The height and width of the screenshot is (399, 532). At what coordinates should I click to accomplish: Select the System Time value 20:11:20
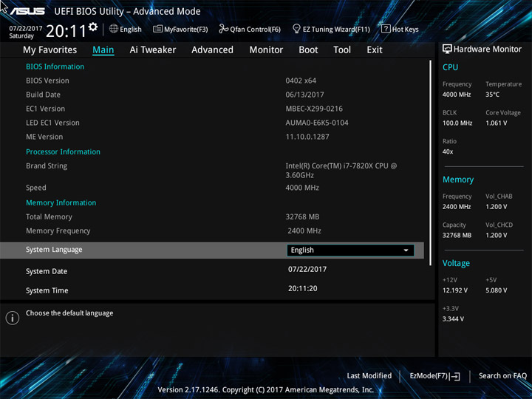click(303, 288)
